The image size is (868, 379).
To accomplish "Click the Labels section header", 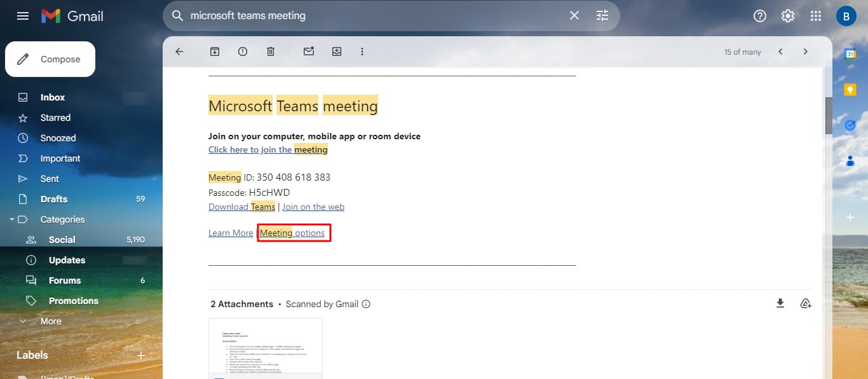I will tap(32, 355).
